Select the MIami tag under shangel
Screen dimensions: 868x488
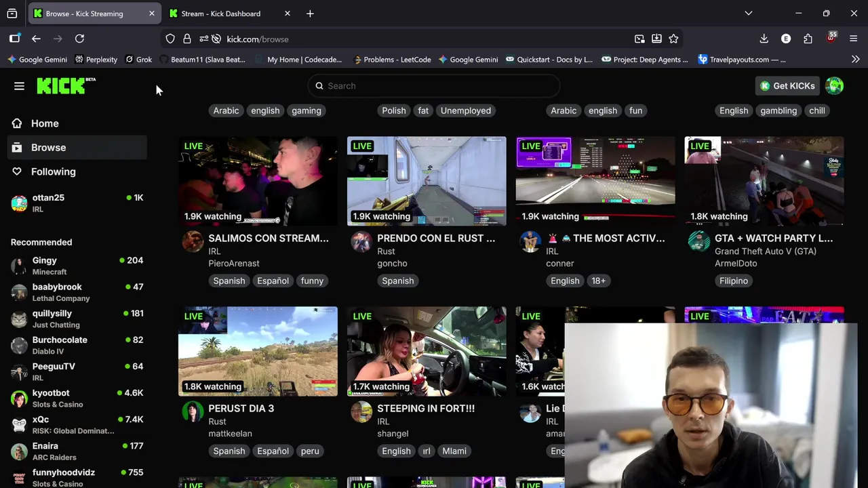[x=454, y=451]
